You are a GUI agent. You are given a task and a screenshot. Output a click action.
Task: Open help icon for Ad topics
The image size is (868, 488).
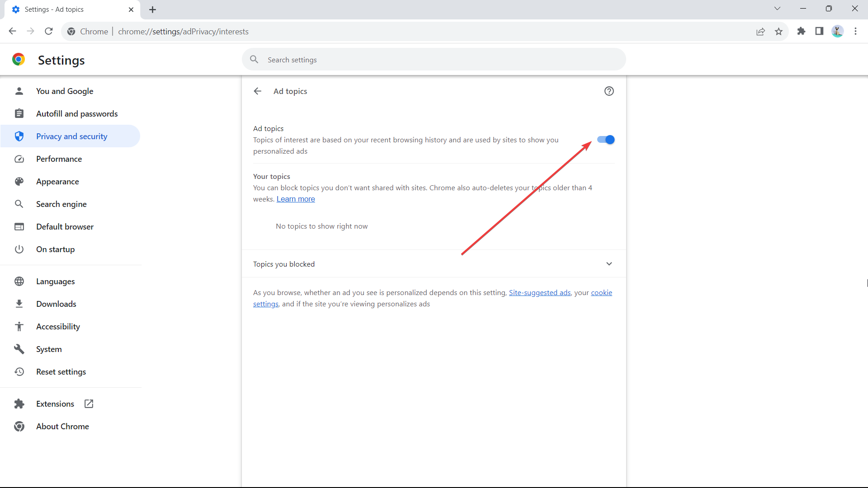tap(609, 91)
